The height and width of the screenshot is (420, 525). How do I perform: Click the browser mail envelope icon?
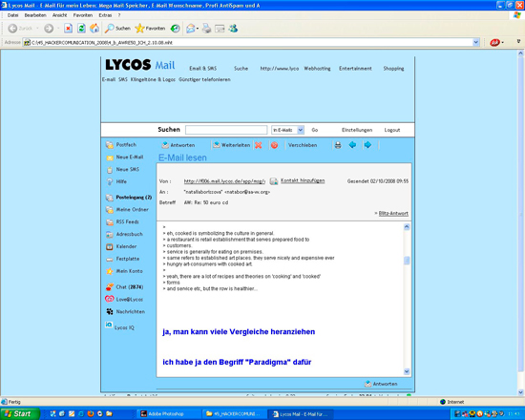click(191, 29)
